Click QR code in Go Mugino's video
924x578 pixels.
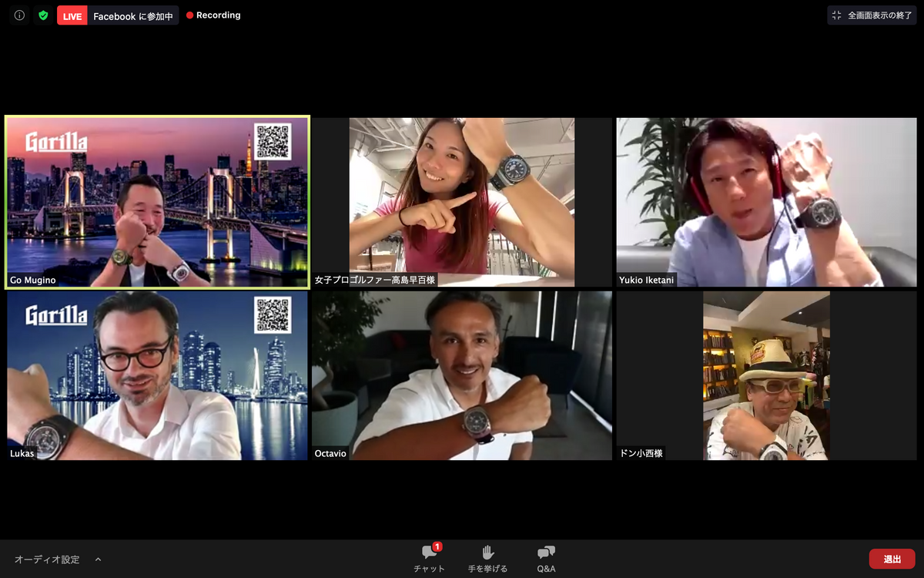(273, 142)
